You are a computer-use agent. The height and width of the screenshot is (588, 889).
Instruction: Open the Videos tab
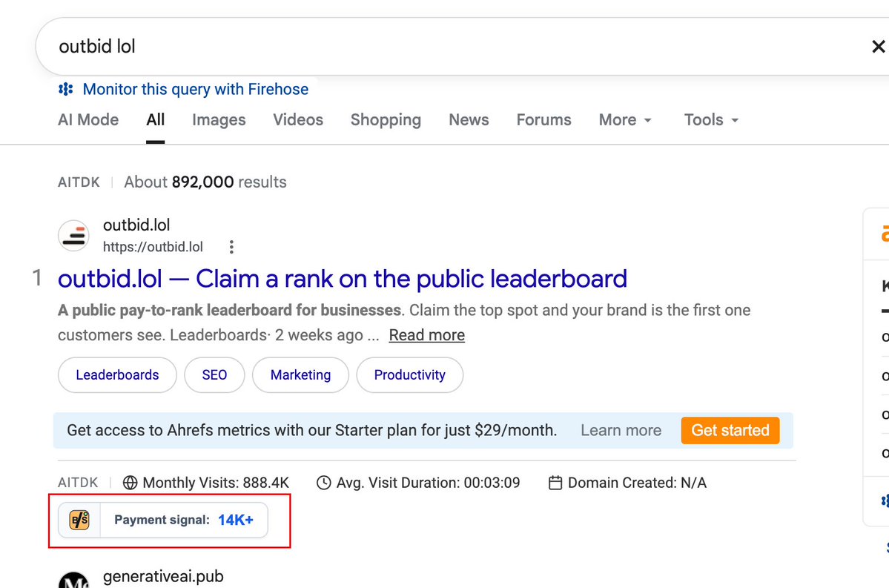tap(298, 119)
